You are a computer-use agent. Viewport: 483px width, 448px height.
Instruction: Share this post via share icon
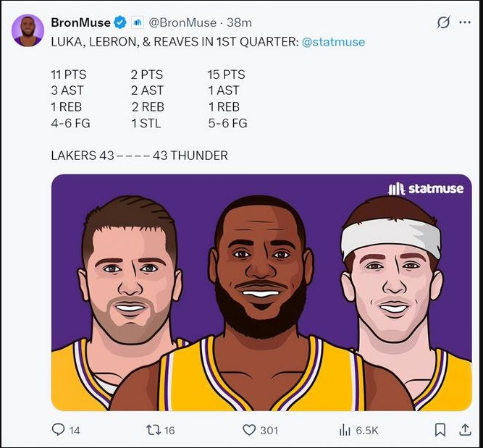[x=465, y=430]
